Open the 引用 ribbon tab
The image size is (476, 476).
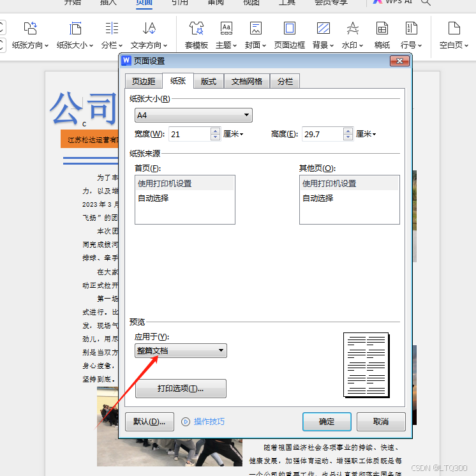click(180, 3)
